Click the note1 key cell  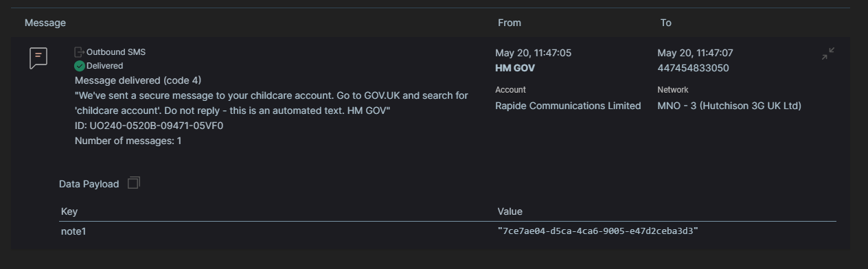tap(73, 231)
